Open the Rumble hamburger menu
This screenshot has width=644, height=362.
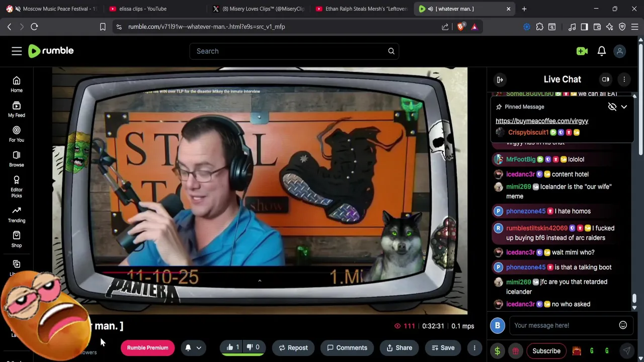[x=17, y=51]
